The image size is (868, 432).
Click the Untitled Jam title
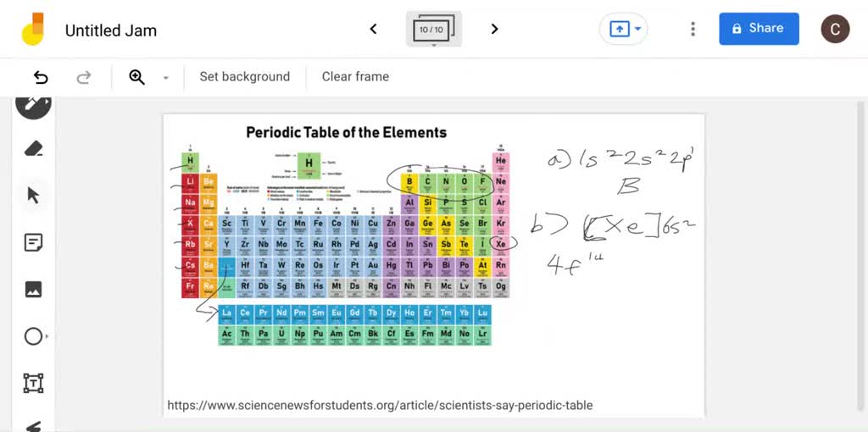point(111,30)
